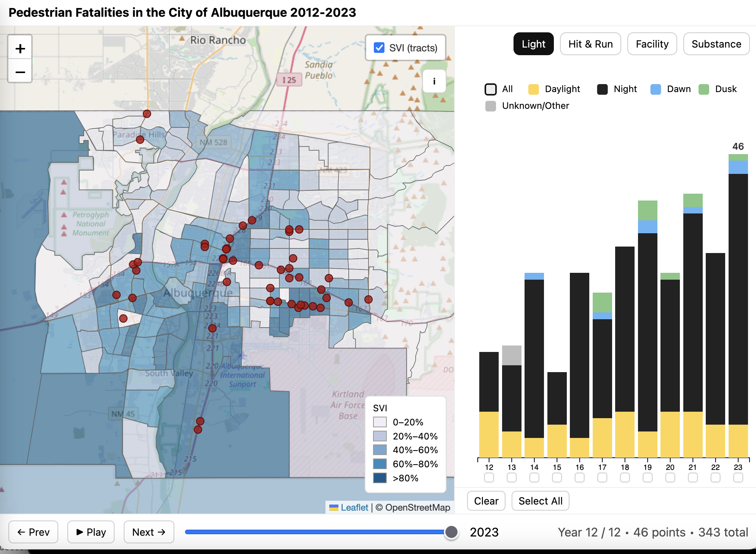Image resolution: width=756 pixels, height=554 pixels.
Task: Click the Night legend swatch
Action: click(x=602, y=89)
